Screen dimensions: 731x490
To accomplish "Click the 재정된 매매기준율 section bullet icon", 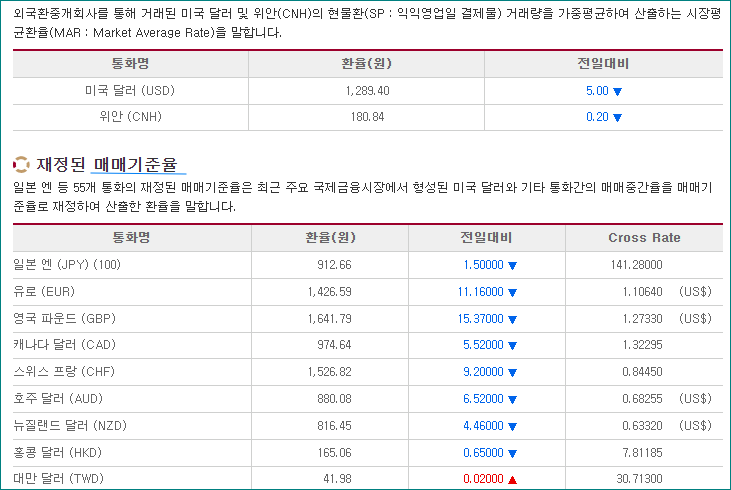I will (21, 164).
